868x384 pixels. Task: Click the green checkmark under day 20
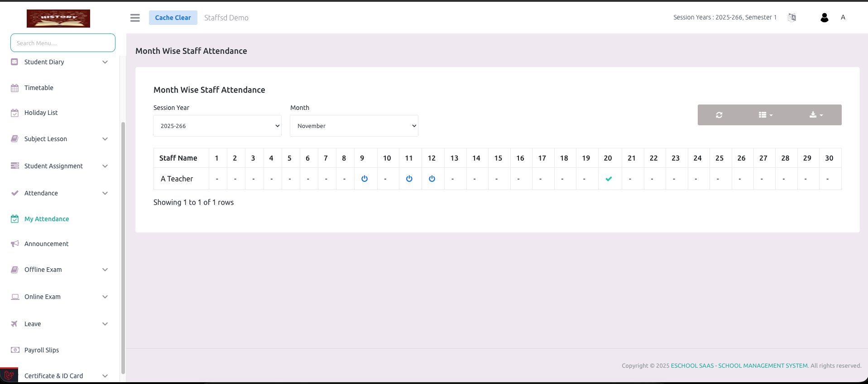point(609,179)
